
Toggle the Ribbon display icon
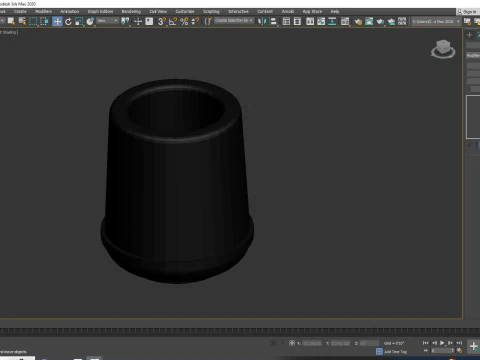(x=310, y=22)
